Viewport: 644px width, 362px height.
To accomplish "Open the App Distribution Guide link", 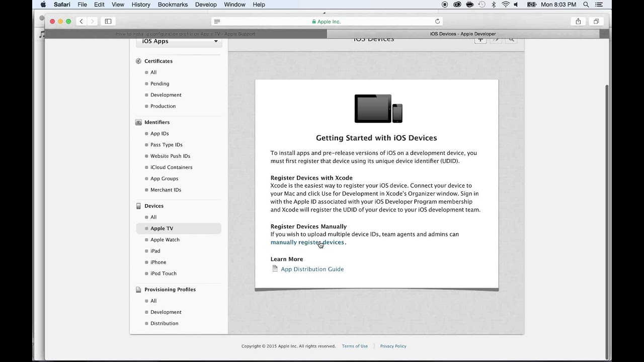I will [x=312, y=269].
